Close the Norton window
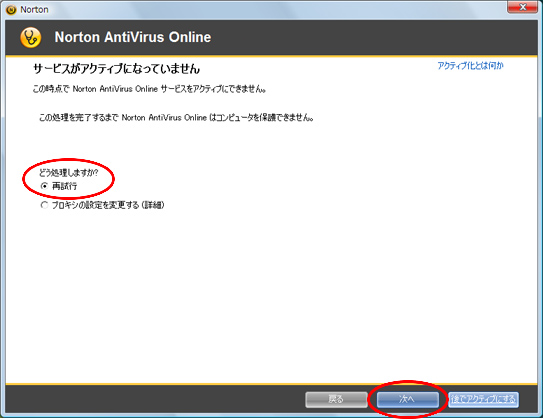Screen dimensions: 543x420 pos(523,7)
